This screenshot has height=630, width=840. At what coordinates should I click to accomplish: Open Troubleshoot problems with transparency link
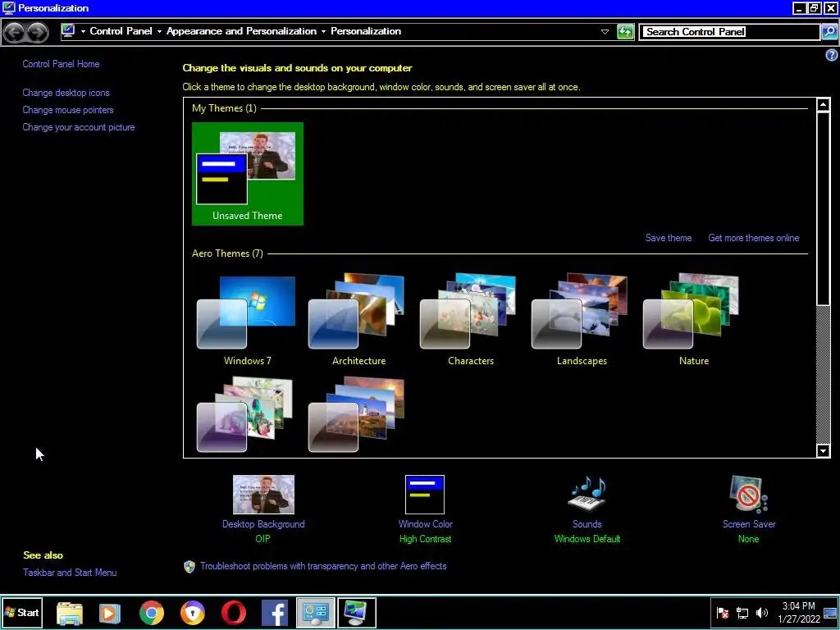point(323,566)
